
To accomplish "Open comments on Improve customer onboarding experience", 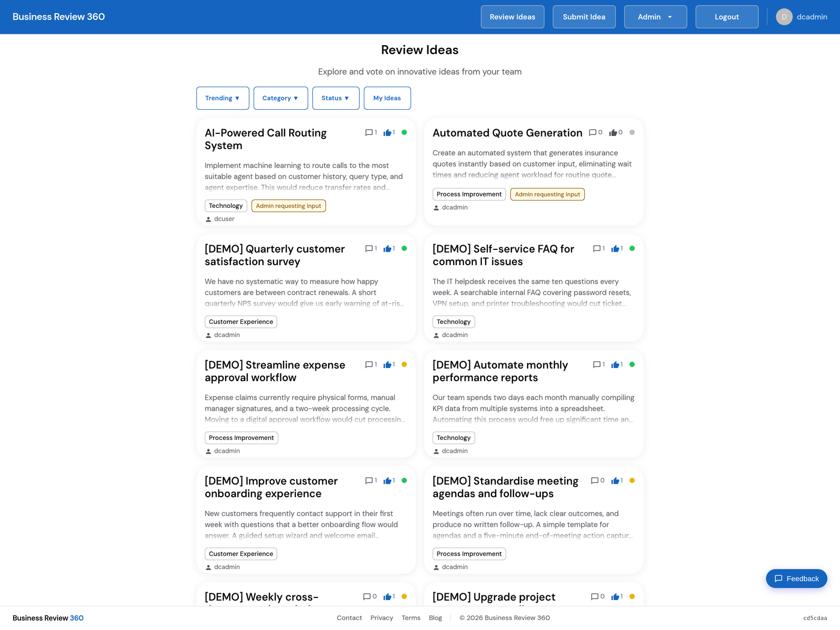I will (x=369, y=481).
